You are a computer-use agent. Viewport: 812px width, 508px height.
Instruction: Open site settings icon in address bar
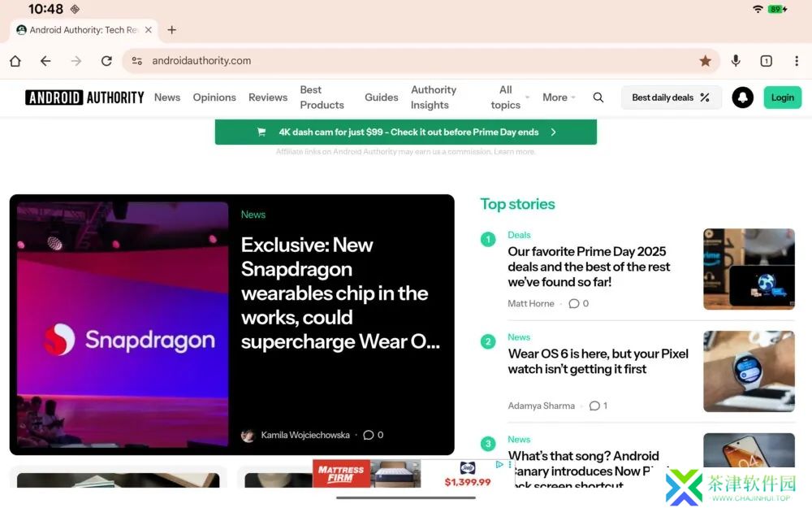tap(136, 61)
